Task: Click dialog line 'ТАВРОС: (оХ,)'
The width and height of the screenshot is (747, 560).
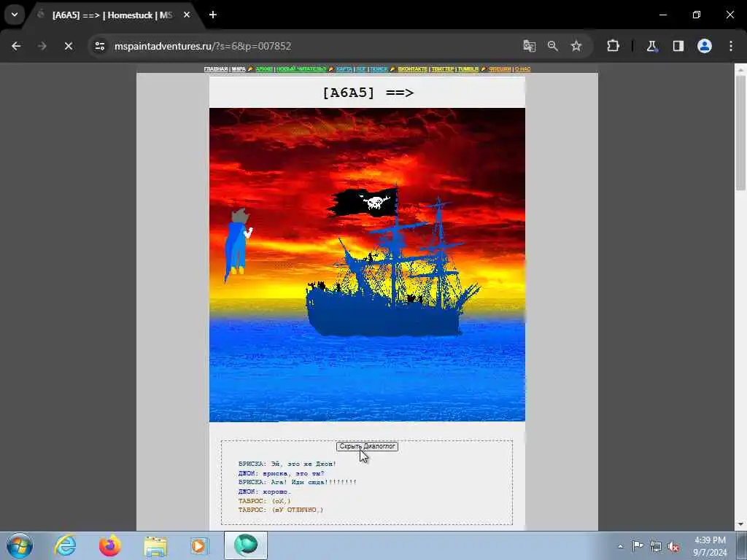Action: 264,501
